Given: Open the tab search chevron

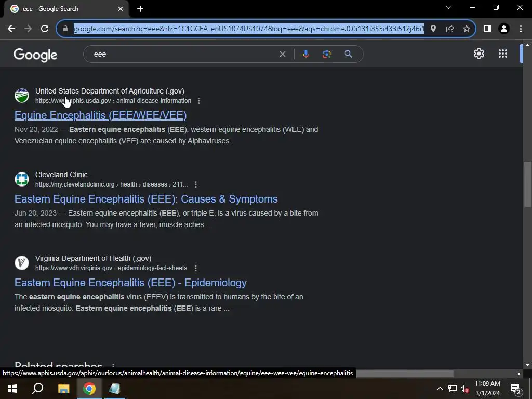Looking at the screenshot, I should click(448, 7).
